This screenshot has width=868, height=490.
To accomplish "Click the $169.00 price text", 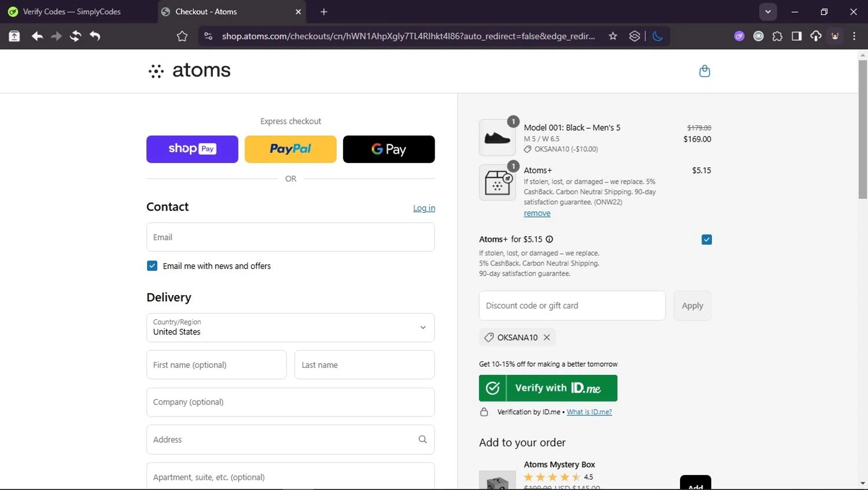I will (697, 139).
